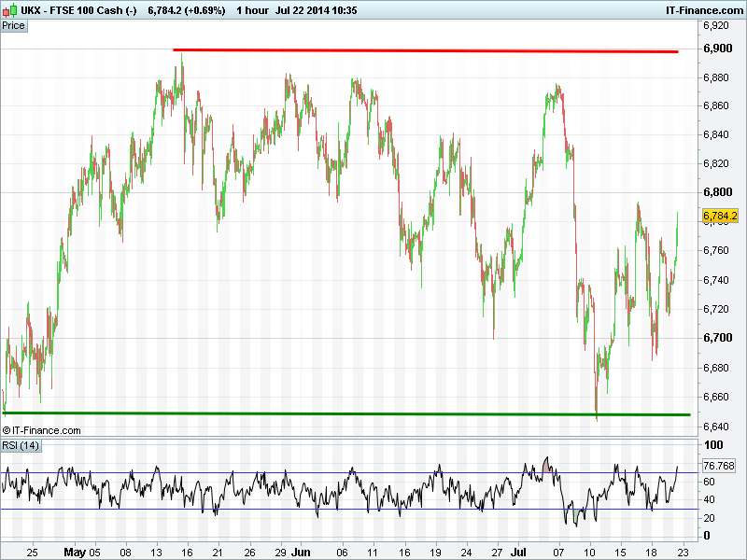
Task: Click the 25 date label on the time axis
Action: click(32, 553)
